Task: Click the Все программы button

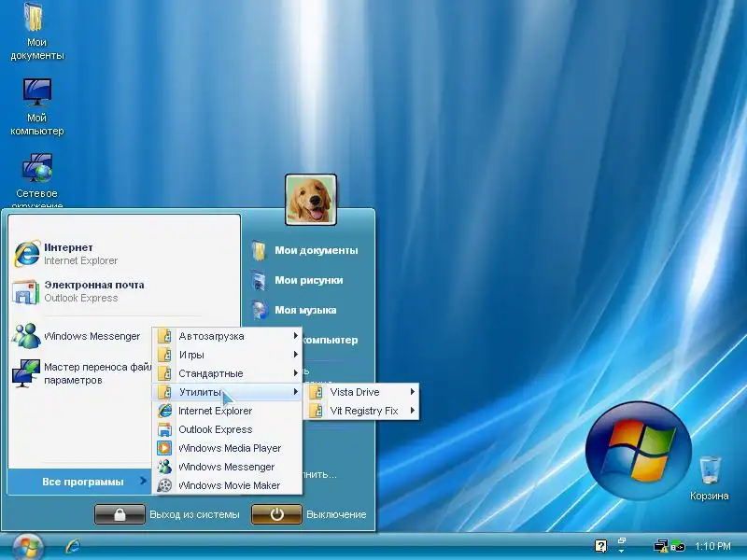Action: (79, 482)
